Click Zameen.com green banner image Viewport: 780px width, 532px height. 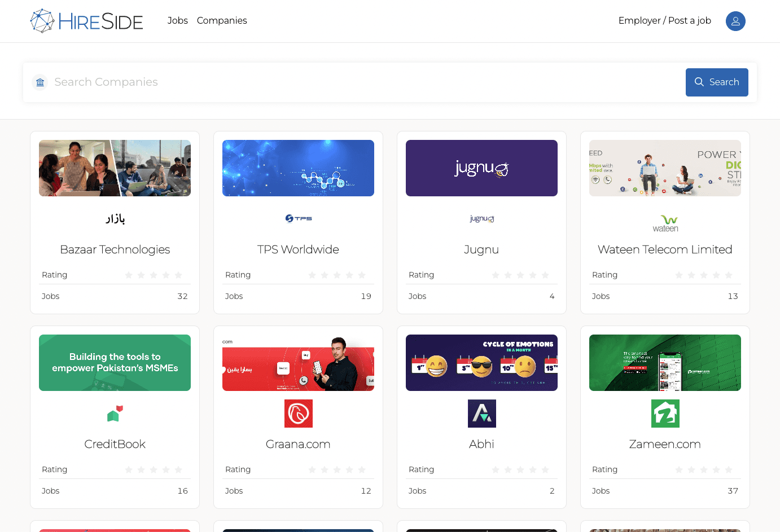pyautogui.click(x=665, y=363)
